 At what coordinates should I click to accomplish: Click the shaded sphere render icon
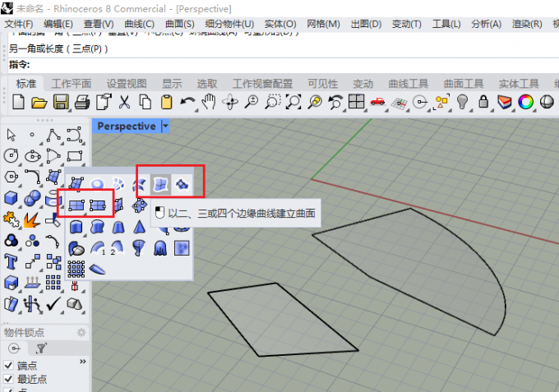tap(547, 102)
